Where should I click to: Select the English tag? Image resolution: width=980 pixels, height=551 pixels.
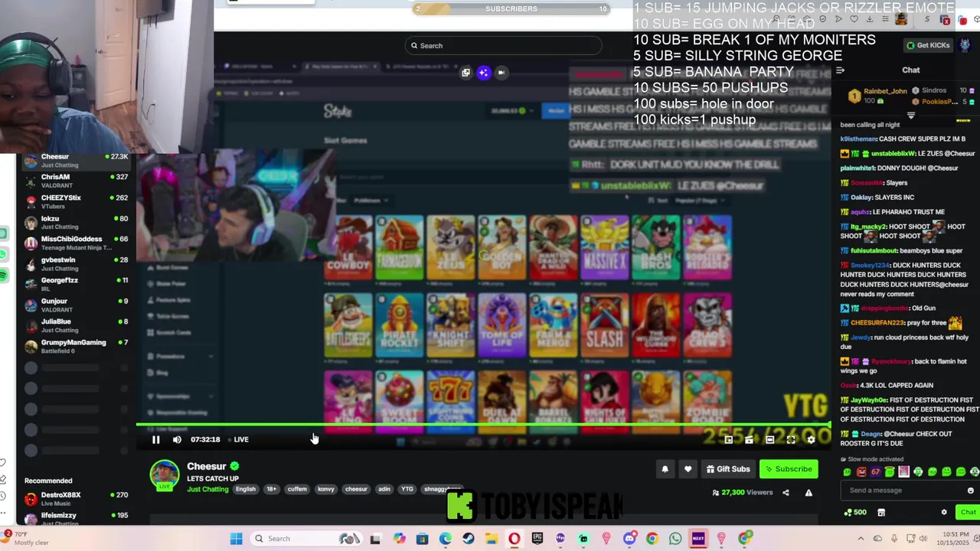pyautogui.click(x=245, y=489)
